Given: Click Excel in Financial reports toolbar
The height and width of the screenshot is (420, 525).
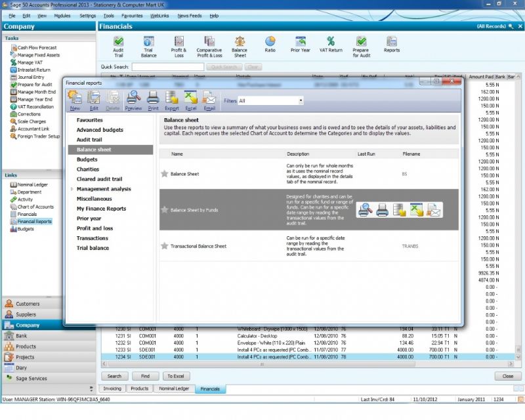Looking at the screenshot, I should [x=191, y=100].
